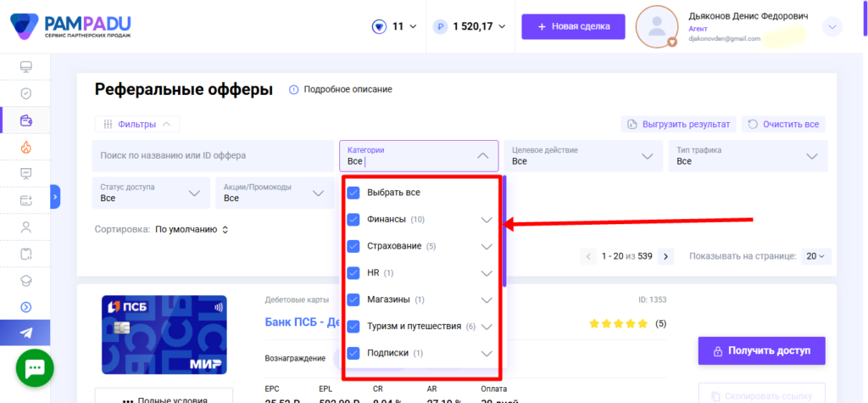
Task: Open the user account menu chevron
Action: [832, 26]
